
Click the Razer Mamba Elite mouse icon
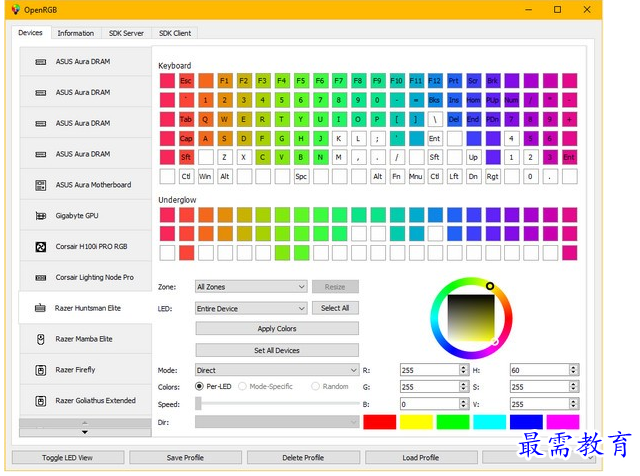point(40,339)
